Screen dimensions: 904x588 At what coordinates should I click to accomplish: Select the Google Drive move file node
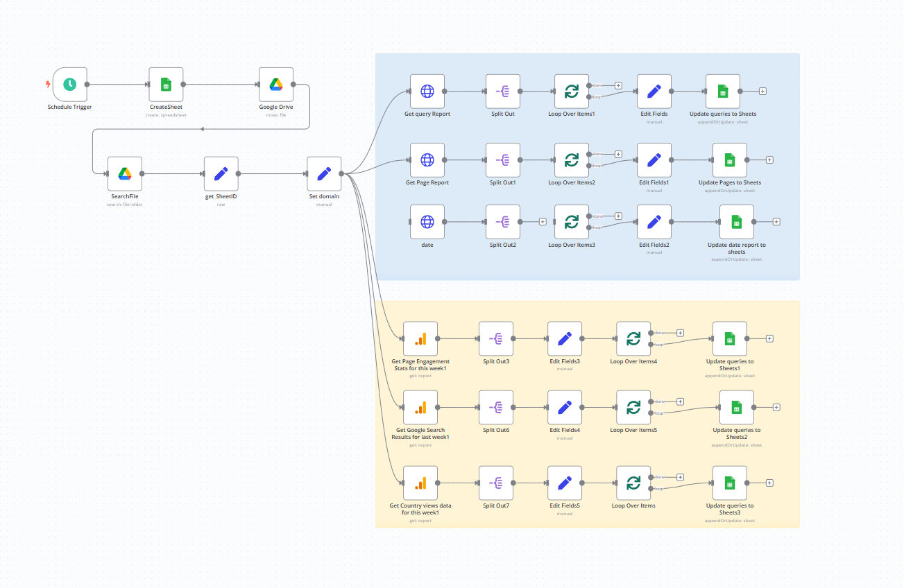pyautogui.click(x=276, y=85)
